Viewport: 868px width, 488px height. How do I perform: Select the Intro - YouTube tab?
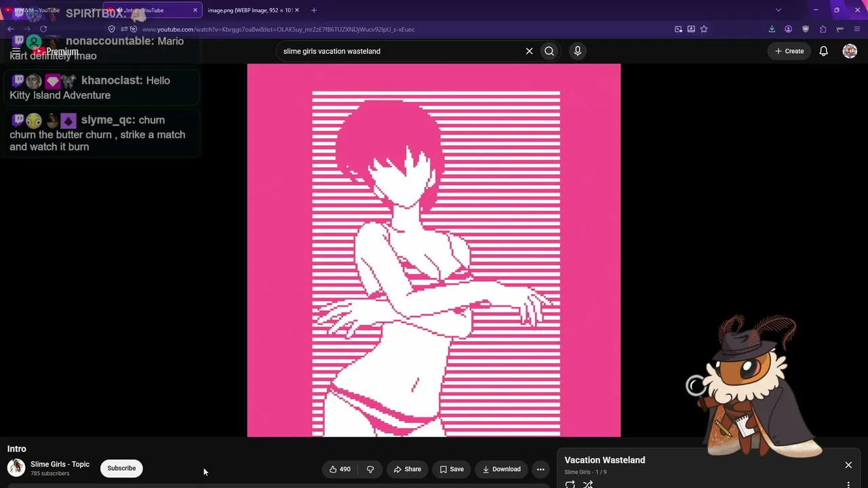(153, 10)
